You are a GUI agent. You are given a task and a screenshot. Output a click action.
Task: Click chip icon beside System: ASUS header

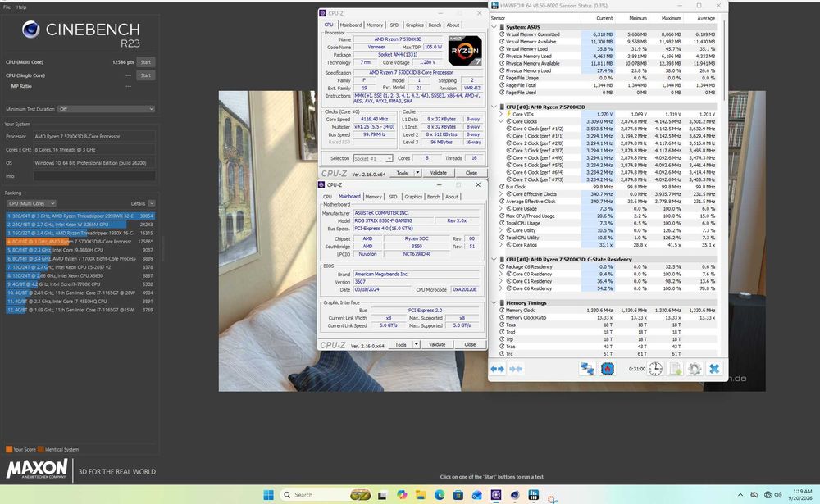[502, 27]
